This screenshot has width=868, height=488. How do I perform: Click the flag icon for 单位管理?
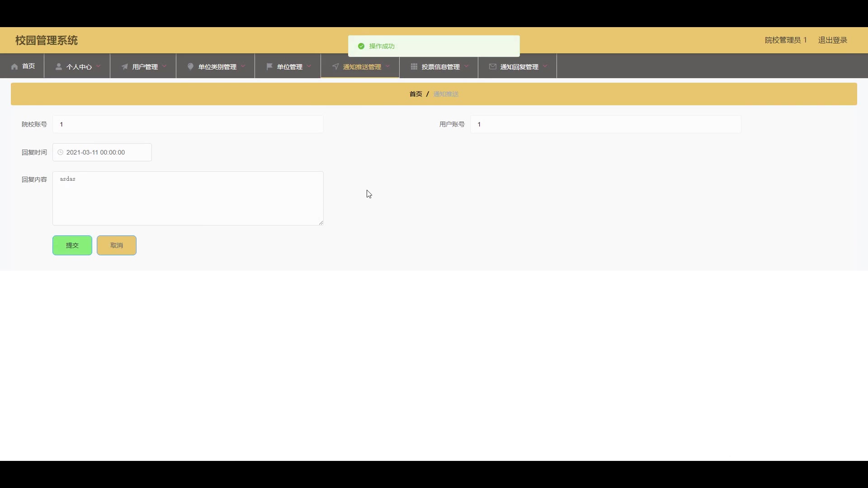tap(269, 66)
